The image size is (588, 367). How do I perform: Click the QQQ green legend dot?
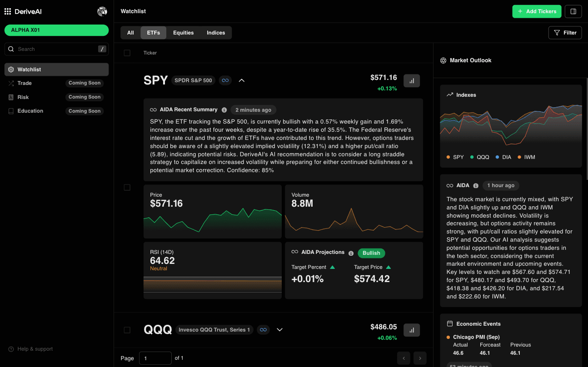[x=472, y=157]
